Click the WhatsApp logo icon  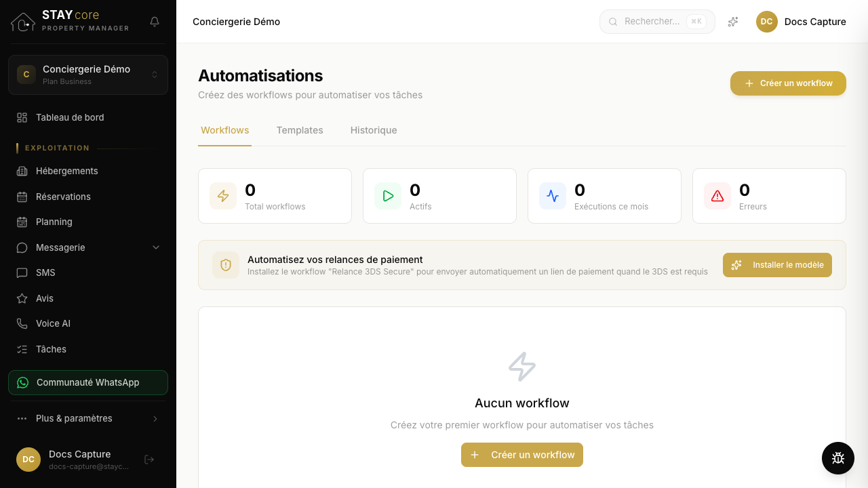point(23,382)
